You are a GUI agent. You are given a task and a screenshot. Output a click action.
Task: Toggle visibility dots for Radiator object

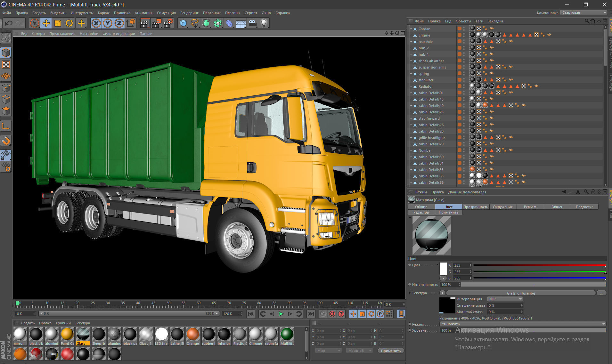click(464, 86)
